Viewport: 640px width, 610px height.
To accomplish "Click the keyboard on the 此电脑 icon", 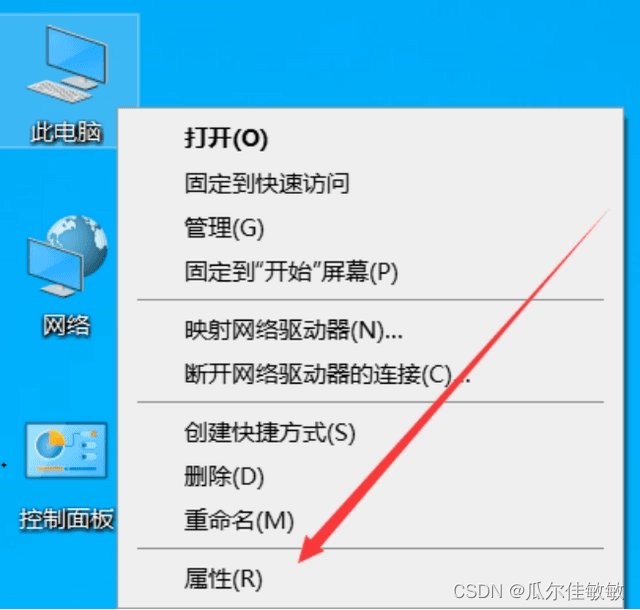I will click(60, 91).
